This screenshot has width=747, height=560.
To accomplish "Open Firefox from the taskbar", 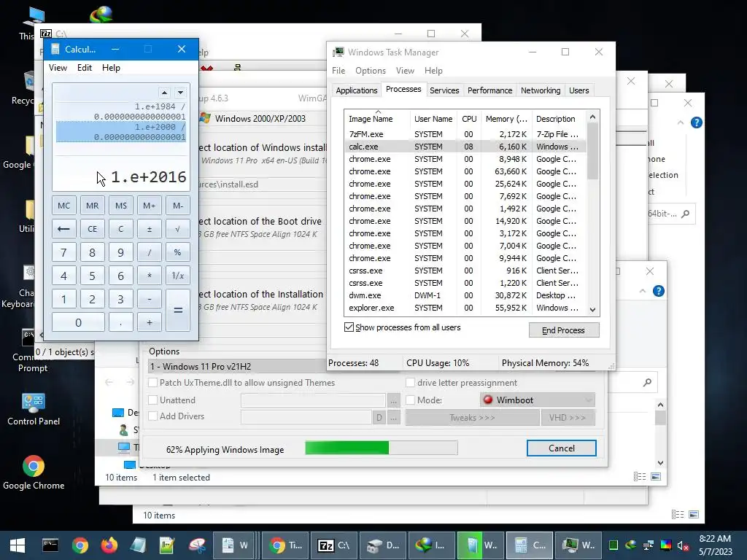I will tap(109, 545).
